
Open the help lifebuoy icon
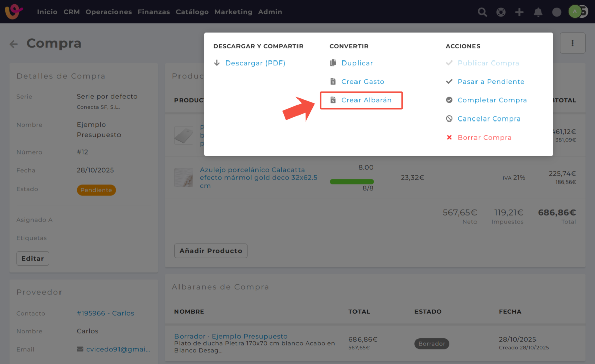[501, 12]
